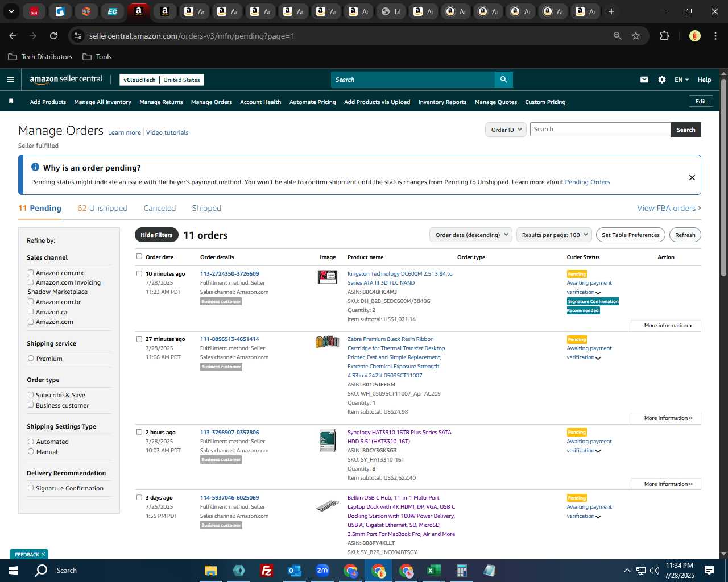The image size is (728, 582).
Task: Expand More information for Zebra ribbon order
Action: tap(666, 418)
